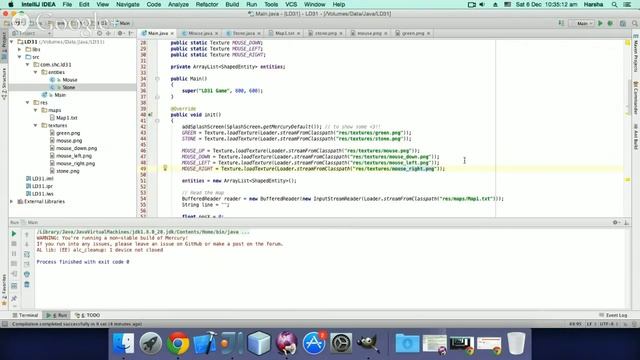This screenshot has width=640, height=360.
Task: Click the intention lightbulb on line 49
Action: [x=165, y=168]
